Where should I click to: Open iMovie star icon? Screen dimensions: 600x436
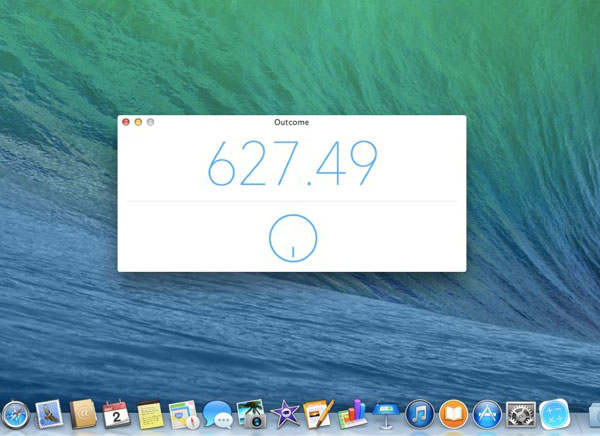tap(285, 414)
